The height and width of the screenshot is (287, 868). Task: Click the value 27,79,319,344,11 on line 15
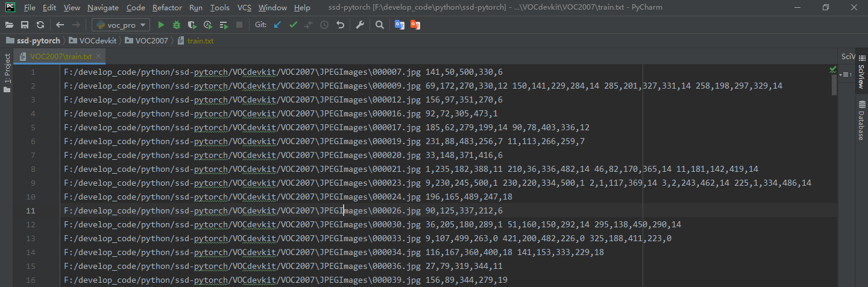pos(464,266)
